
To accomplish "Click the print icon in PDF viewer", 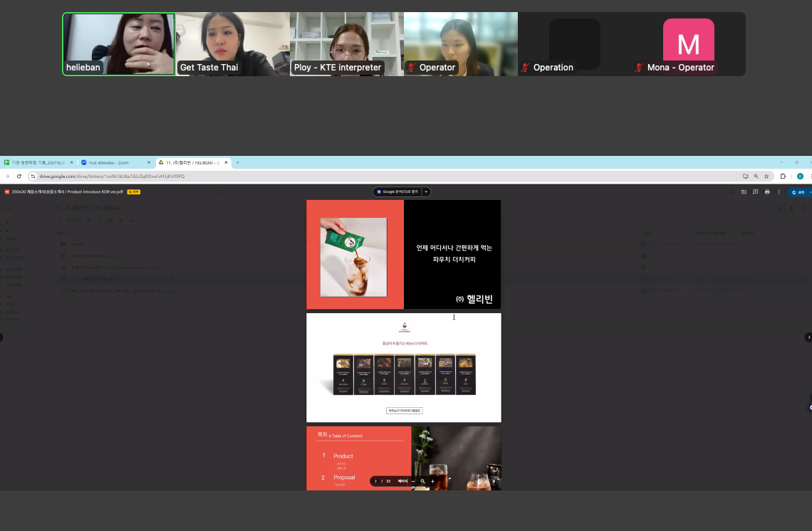I will [767, 192].
